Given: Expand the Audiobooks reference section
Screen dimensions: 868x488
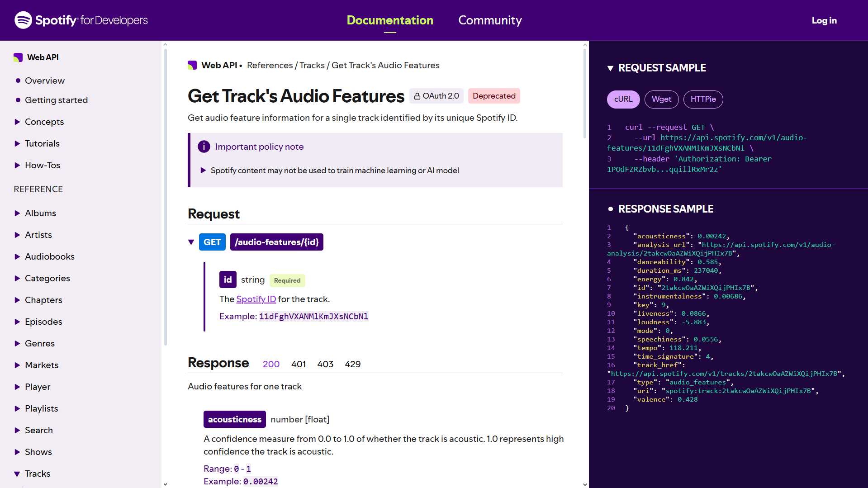Looking at the screenshot, I should pyautogui.click(x=17, y=256).
